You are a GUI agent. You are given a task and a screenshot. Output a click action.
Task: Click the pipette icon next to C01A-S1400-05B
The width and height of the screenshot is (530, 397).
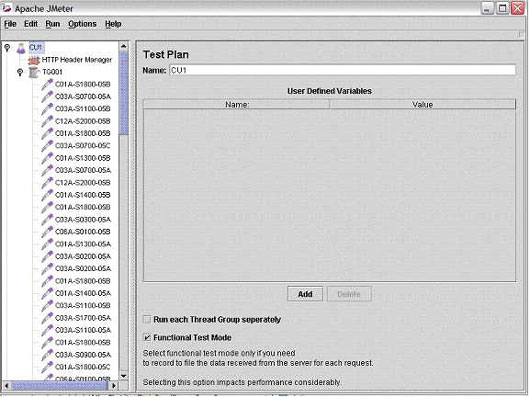pos(47,195)
